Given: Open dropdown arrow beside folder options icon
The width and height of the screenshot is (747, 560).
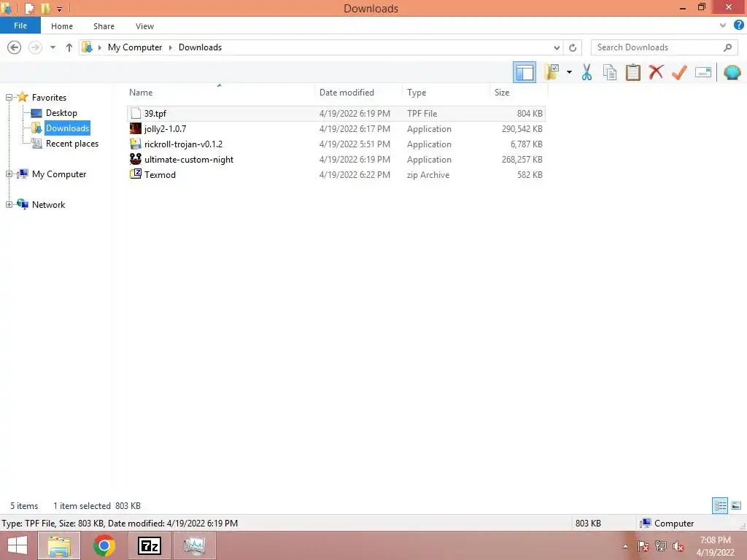Looking at the screenshot, I should click(569, 72).
